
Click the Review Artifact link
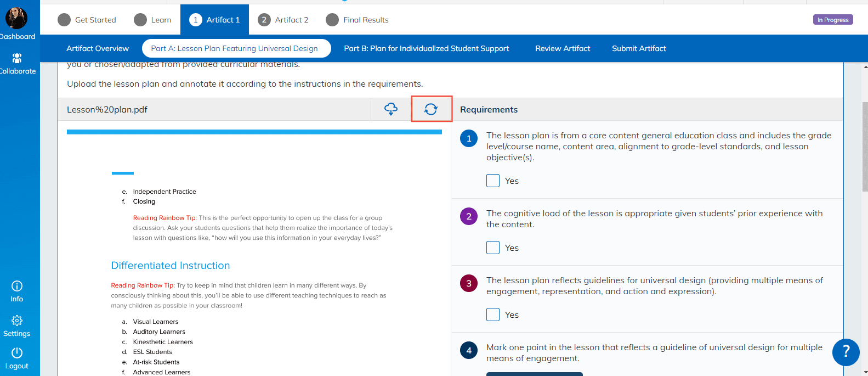pyautogui.click(x=563, y=48)
